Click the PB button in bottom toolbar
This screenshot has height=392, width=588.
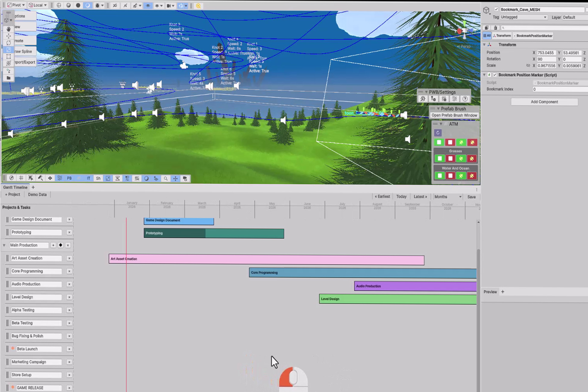pos(69,178)
